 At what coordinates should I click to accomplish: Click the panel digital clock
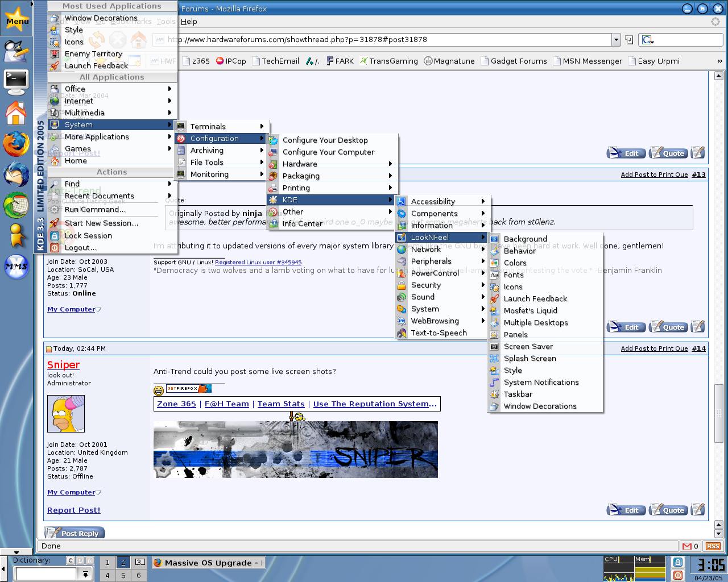pos(710,564)
